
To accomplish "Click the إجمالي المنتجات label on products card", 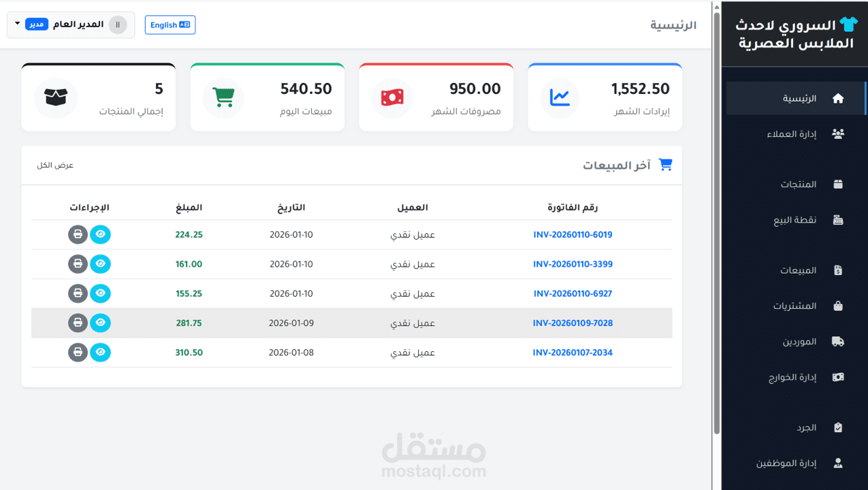I will coord(131,111).
